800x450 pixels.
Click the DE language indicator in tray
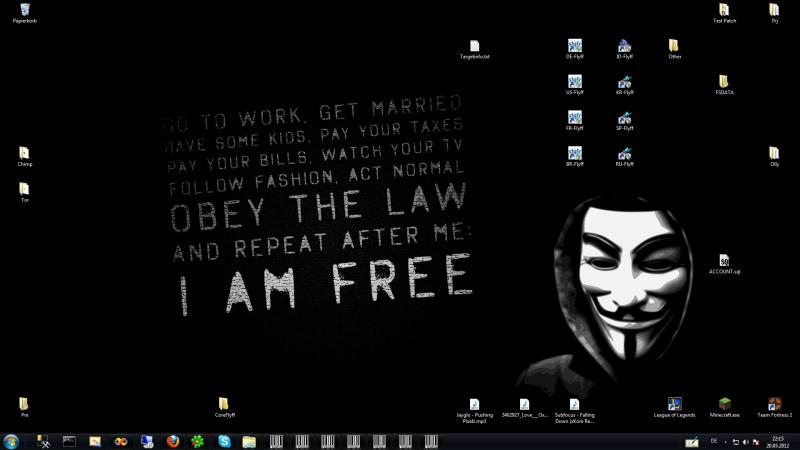coord(713,440)
